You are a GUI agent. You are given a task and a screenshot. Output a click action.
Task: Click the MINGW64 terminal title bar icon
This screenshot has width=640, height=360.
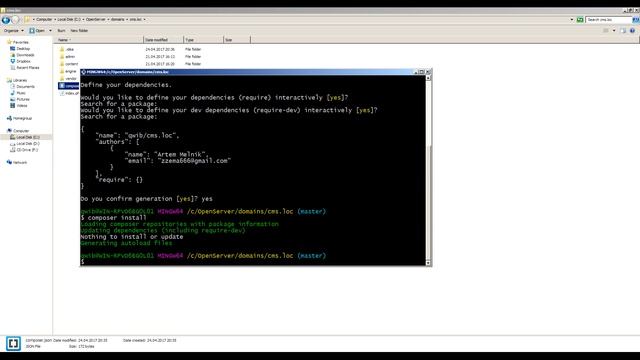click(83, 72)
